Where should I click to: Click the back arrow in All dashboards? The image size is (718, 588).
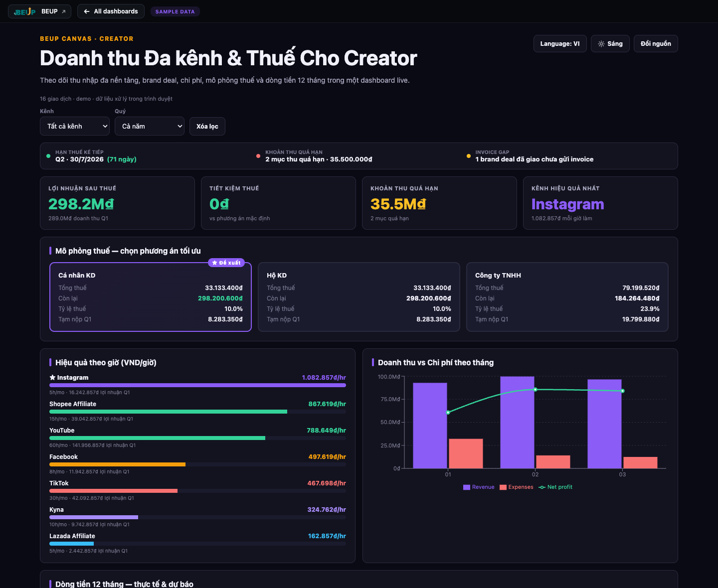click(87, 11)
